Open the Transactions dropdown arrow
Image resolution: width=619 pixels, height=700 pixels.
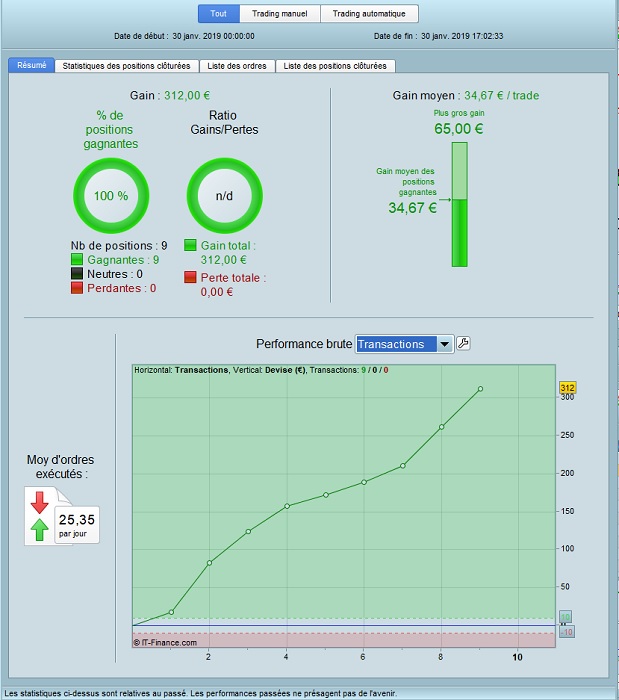click(x=445, y=344)
